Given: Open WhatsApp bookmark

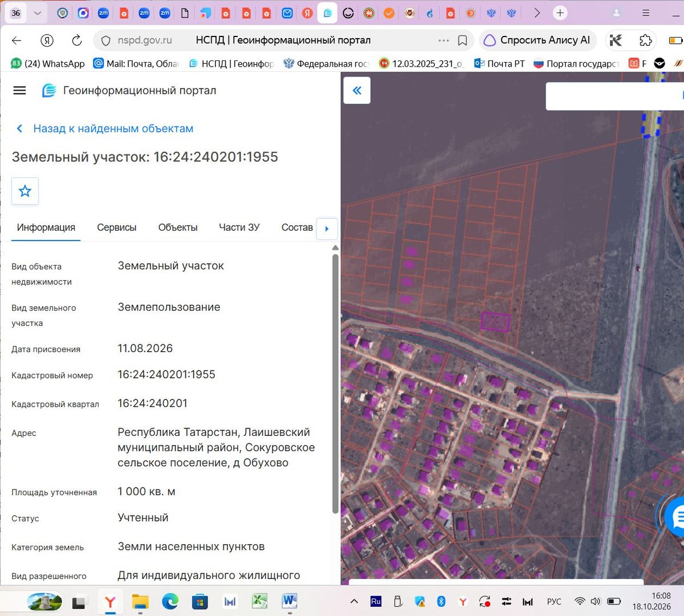Looking at the screenshot, I should pyautogui.click(x=48, y=64).
